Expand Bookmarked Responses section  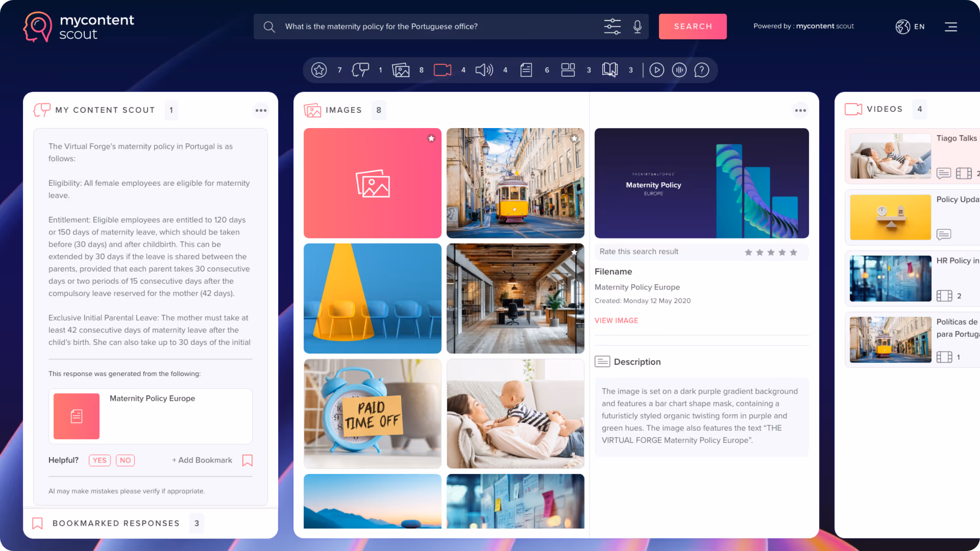click(116, 523)
